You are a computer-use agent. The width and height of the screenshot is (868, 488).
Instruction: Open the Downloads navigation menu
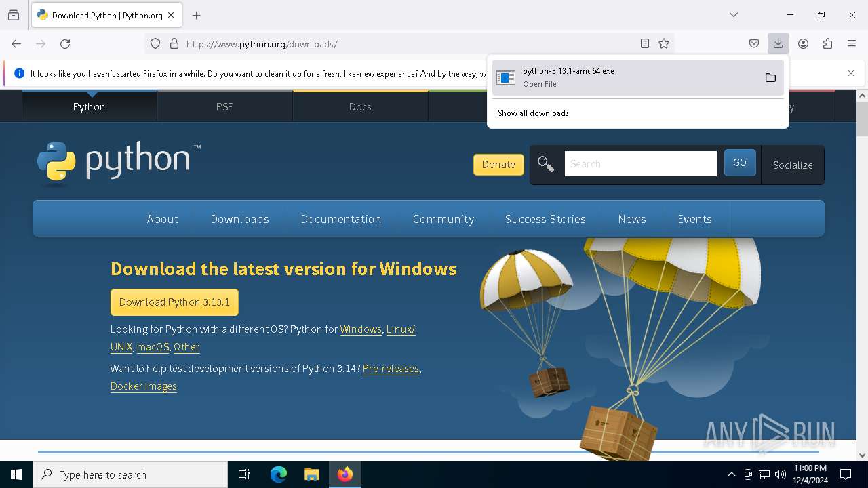click(x=240, y=219)
